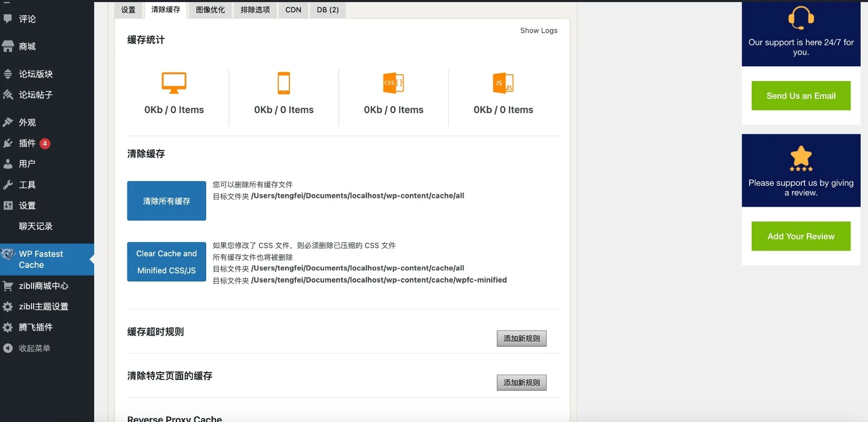Image resolution: width=868 pixels, height=422 pixels.
Task: Click the WP Fastest Cache cheetah icon
Action: point(8,254)
